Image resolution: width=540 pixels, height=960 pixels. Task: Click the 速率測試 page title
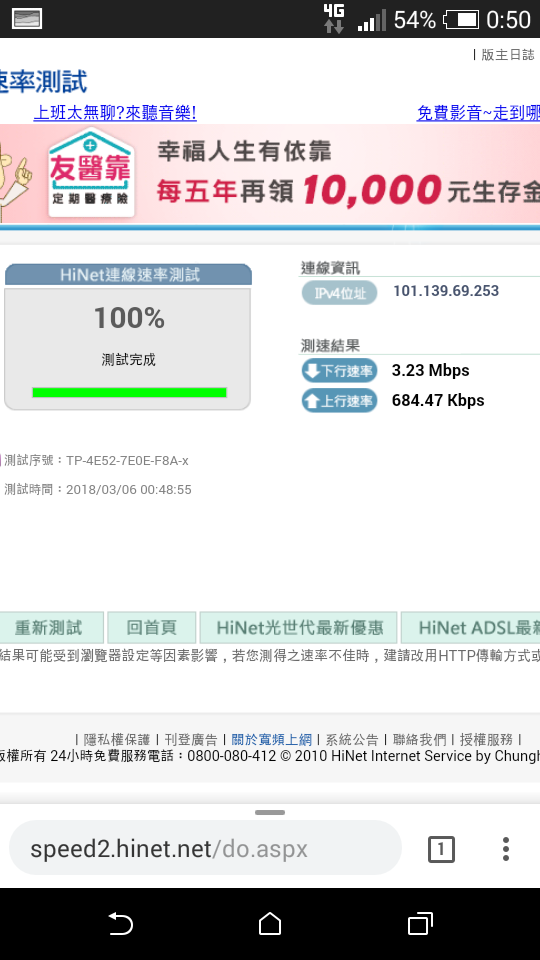[43, 81]
